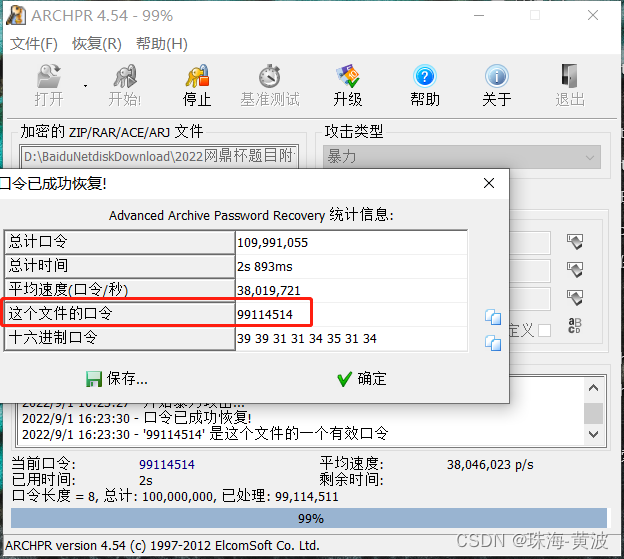Click the 口令长度 = 8 status line
The height and width of the screenshot is (559, 624).
[x=175, y=496]
